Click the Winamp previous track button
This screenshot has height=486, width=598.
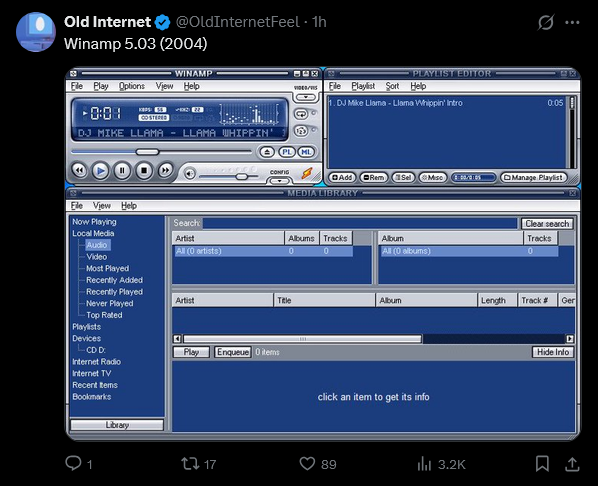click(79, 171)
